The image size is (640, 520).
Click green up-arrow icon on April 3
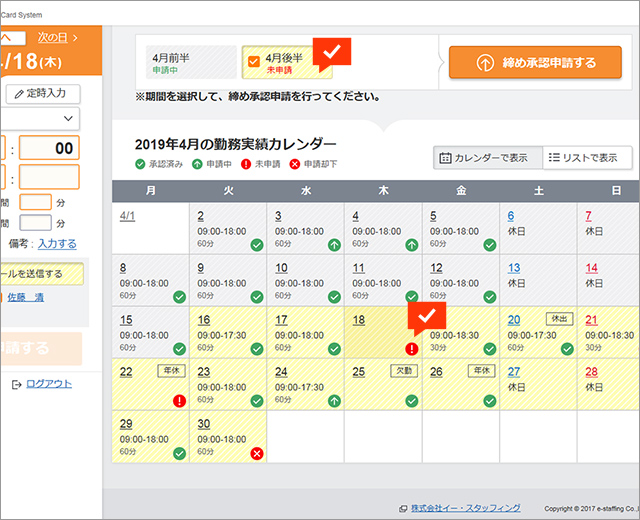(x=334, y=245)
